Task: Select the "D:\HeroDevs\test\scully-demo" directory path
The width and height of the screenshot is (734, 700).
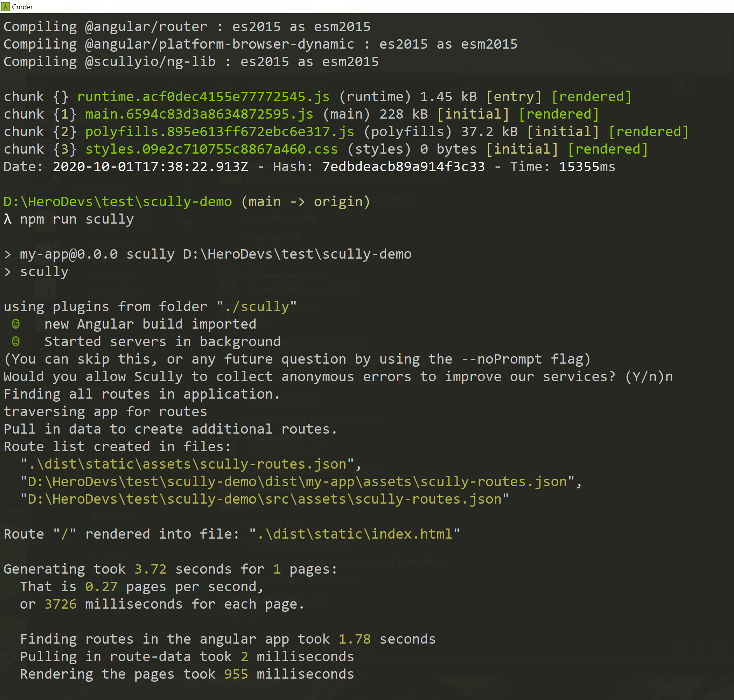Action: pos(117,201)
